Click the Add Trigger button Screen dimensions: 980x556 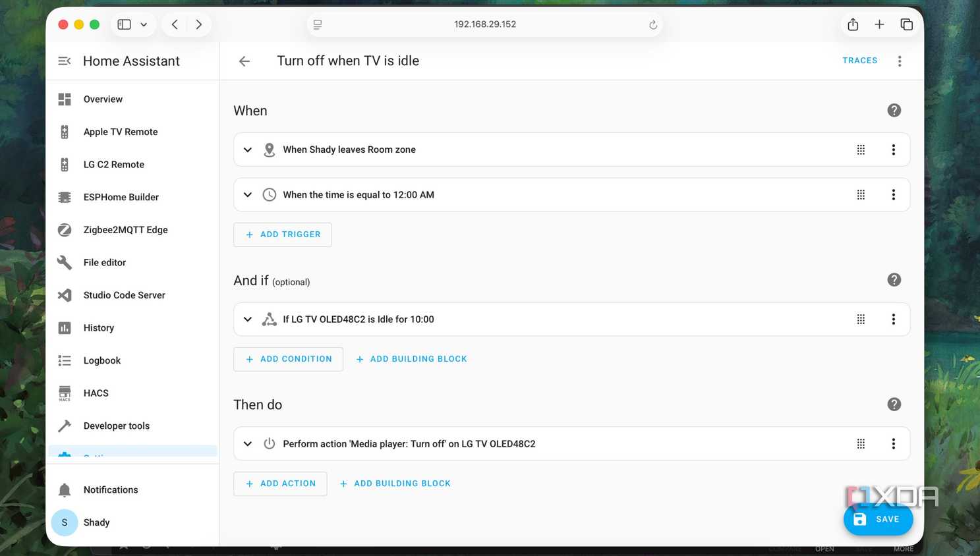tap(283, 235)
